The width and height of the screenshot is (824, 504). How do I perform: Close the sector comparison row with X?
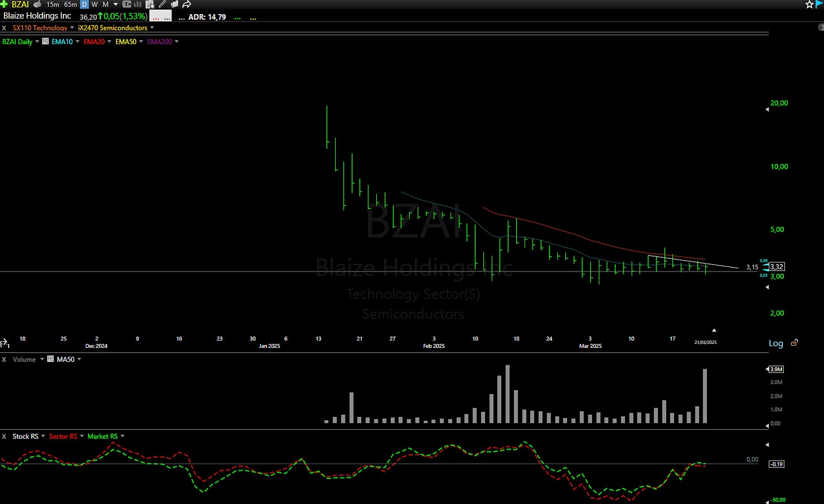point(4,28)
